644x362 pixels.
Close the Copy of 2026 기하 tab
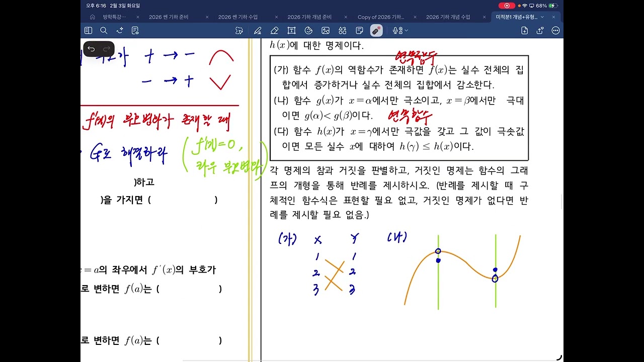[415, 17]
